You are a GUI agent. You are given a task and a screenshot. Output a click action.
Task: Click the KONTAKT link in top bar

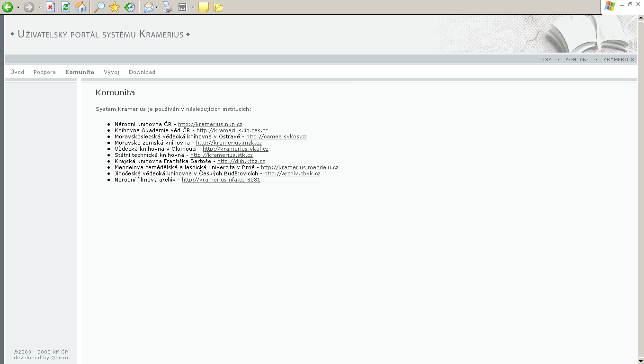pos(577,60)
